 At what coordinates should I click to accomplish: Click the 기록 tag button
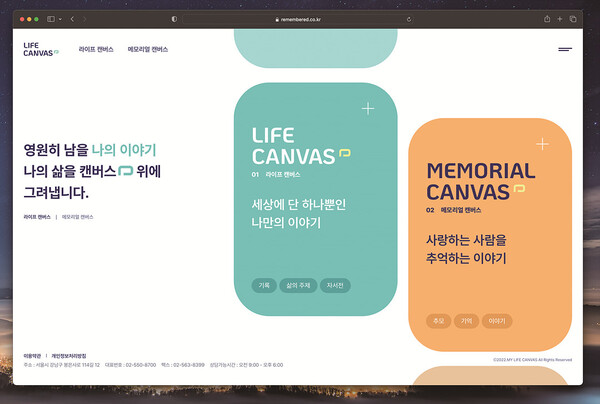click(264, 285)
